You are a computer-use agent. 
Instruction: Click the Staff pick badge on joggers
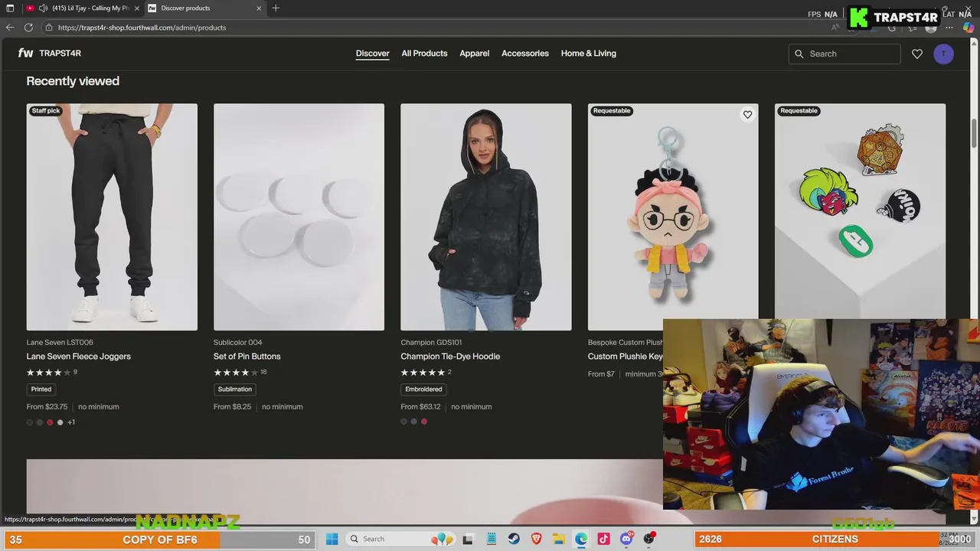[x=46, y=111]
